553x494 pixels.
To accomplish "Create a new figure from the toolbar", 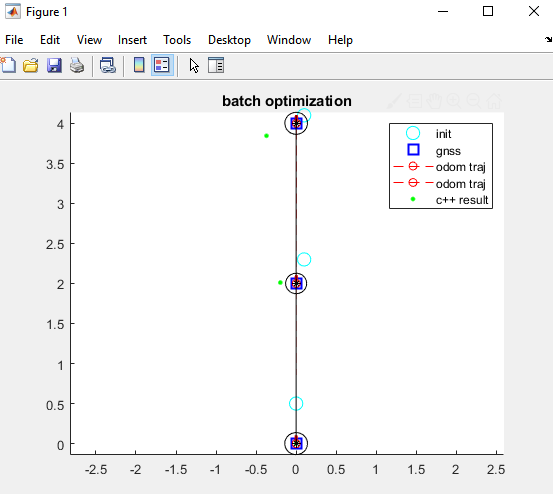I will pos(8,65).
